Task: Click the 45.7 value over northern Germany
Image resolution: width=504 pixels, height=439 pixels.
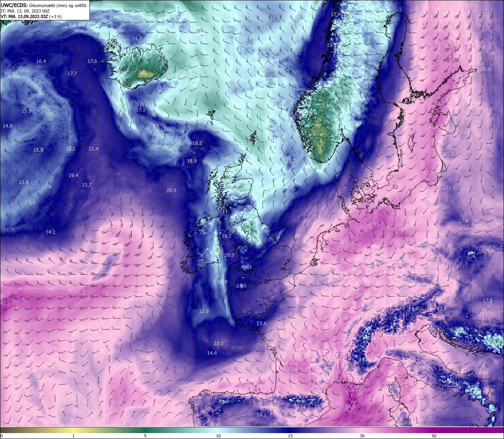Action: [378, 224]
